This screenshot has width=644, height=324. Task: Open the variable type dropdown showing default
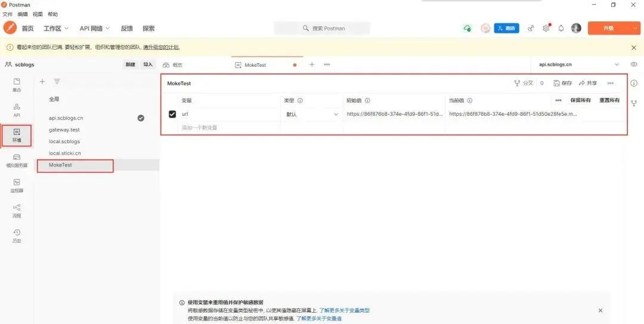[312, 115]
